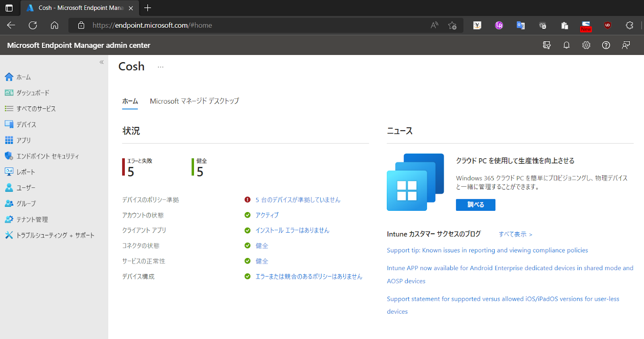Open エンドポイント セキュリティ

[x=47, y=156]
